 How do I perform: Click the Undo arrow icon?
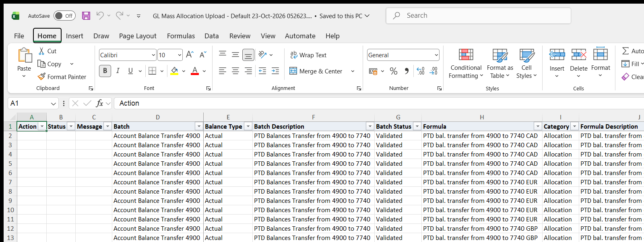tap(100, 16)
